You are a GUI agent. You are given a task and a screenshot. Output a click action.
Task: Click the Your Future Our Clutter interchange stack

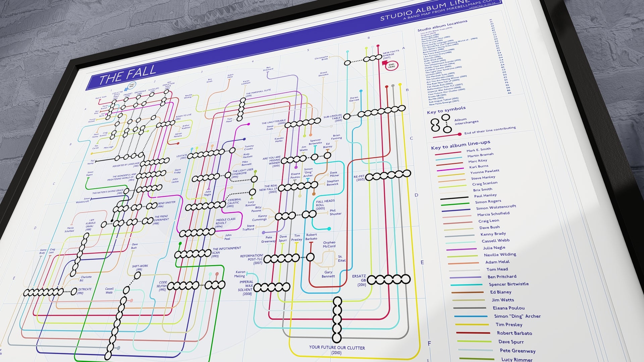pyautogui.click(x=337, y=319)
